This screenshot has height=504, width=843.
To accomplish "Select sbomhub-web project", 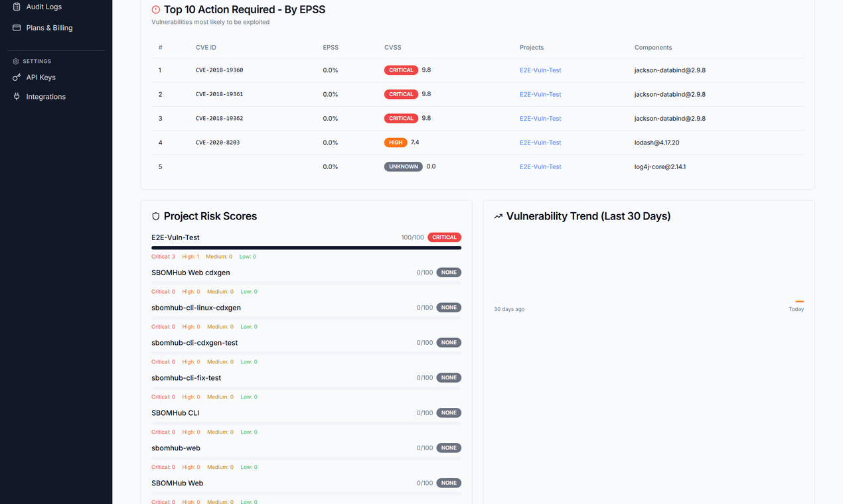I will pyautogui.click(x=176, y=448).
